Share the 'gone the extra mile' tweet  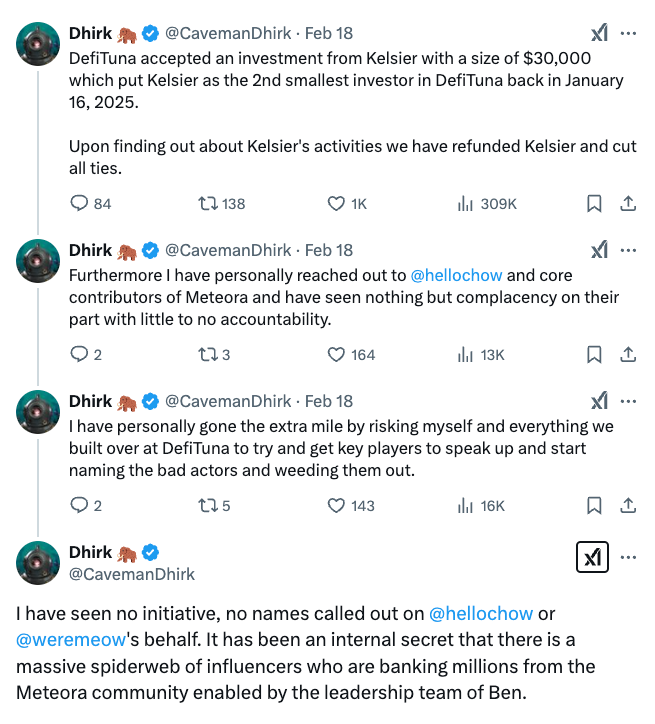628,505
